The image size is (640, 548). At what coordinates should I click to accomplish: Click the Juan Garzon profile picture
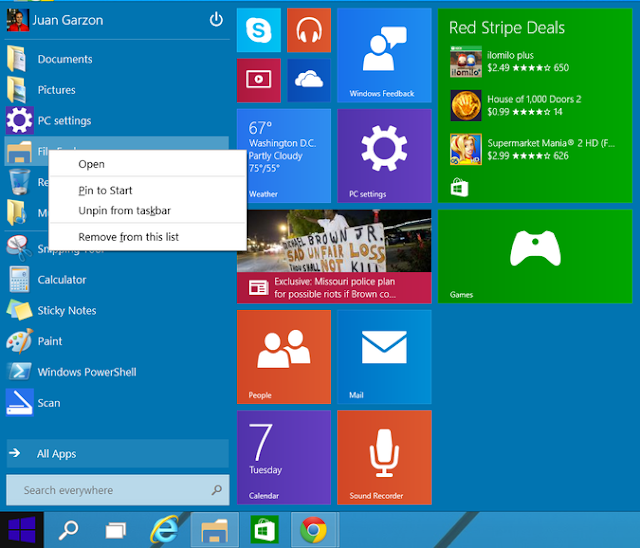pyautogui.click(x=18, y=20)
